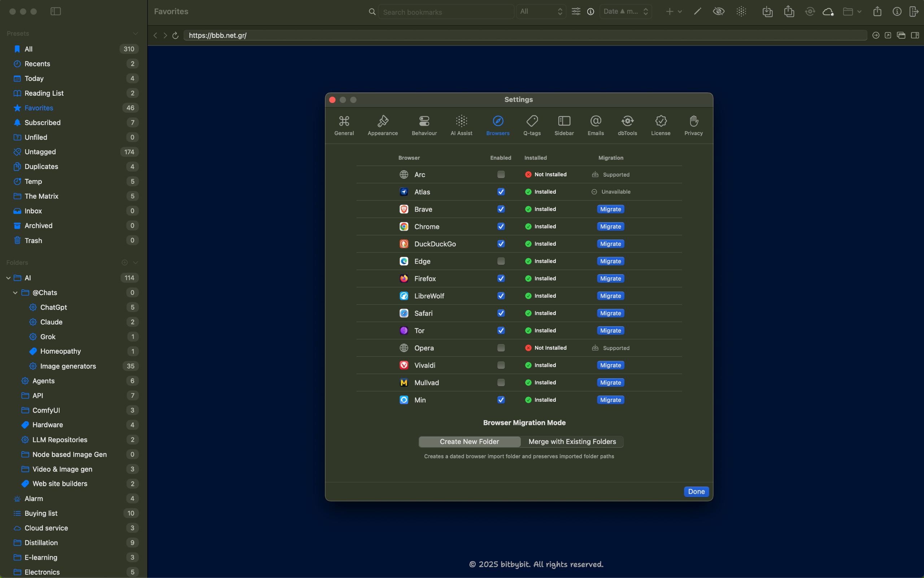Disable the Atlas browser checkbox
The width and height of the screenshot is (924, 578).
click(501, 191)
